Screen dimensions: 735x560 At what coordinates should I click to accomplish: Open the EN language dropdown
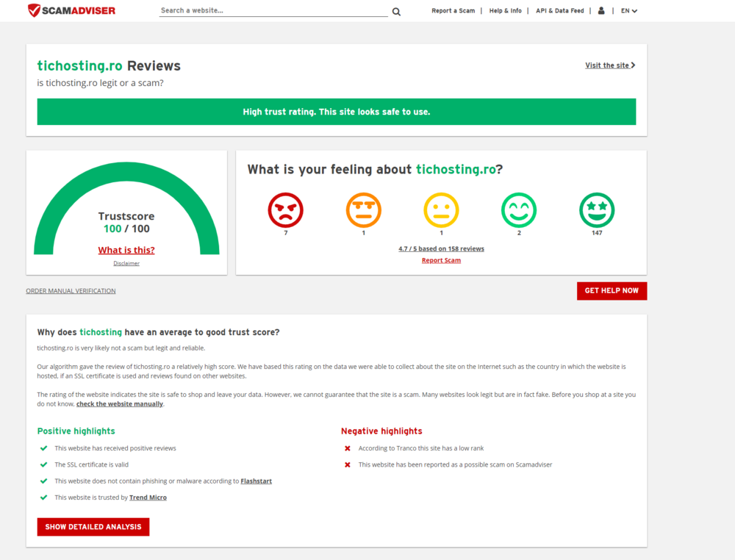click(629, 11)
